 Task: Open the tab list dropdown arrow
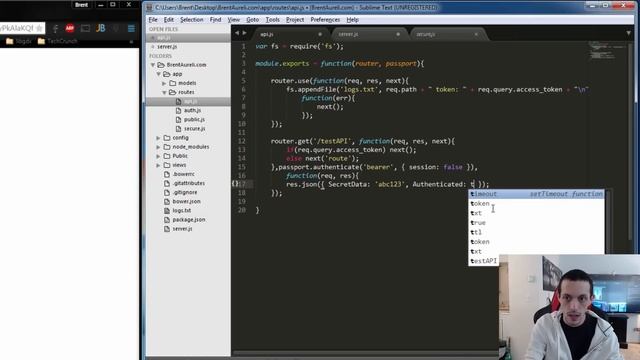tap(629, 33)
